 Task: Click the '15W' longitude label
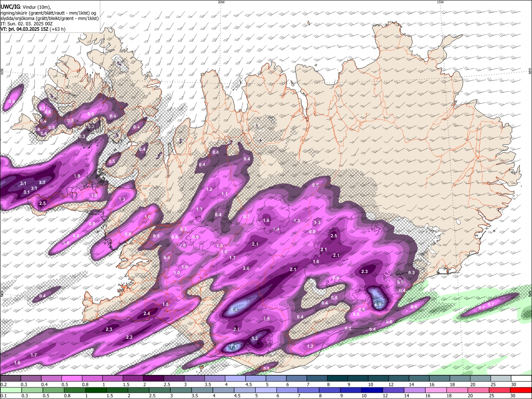click(440, 2)
